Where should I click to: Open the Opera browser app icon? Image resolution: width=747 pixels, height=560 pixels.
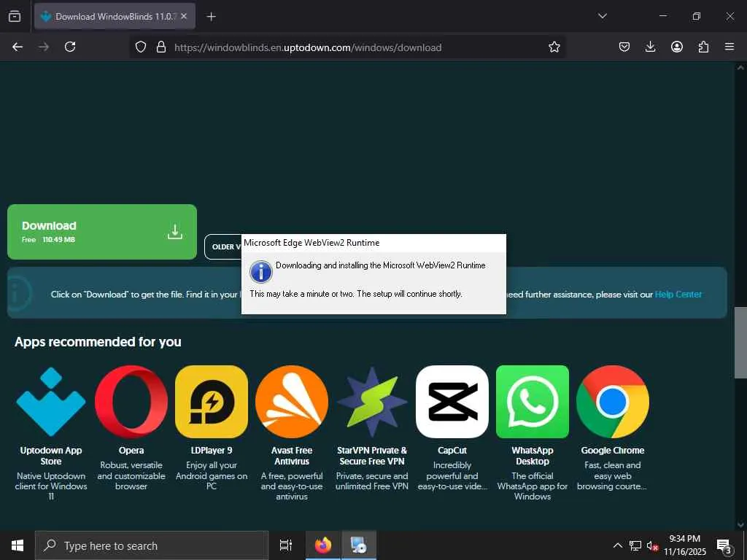(131, 402)
